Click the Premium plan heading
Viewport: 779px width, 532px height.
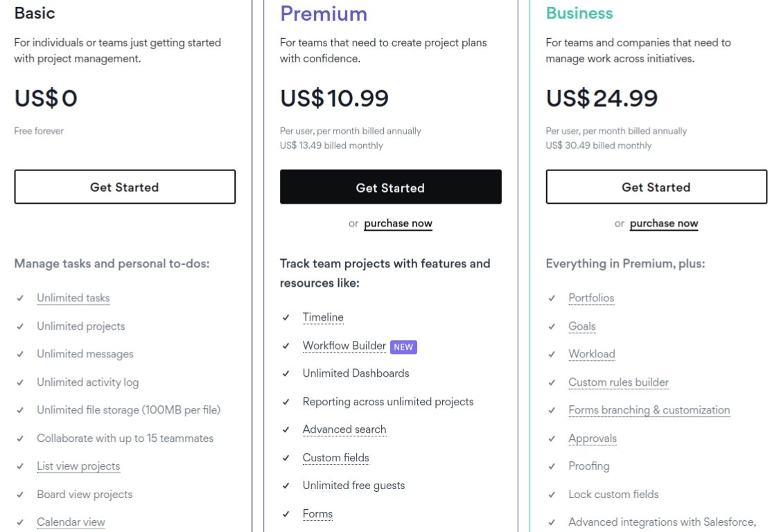coord(324,14)
